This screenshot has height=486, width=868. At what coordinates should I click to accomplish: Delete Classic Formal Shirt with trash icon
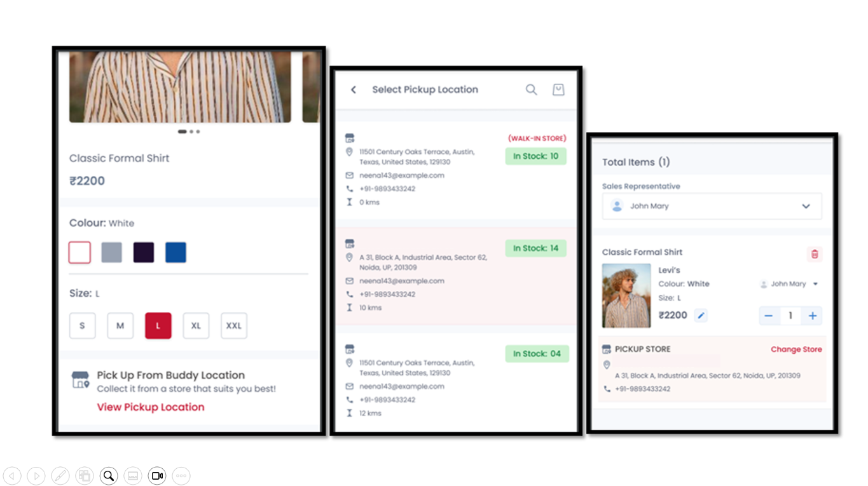pos(814,254)
